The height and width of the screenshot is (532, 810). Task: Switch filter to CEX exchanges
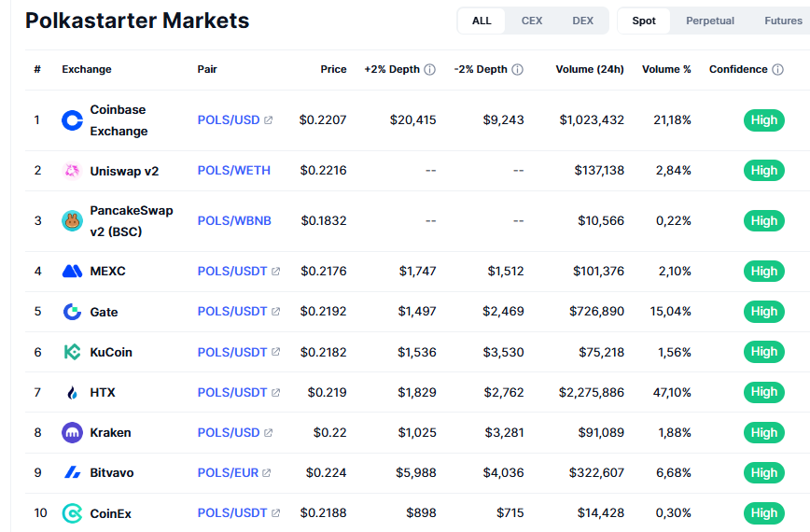coord(532,21)
